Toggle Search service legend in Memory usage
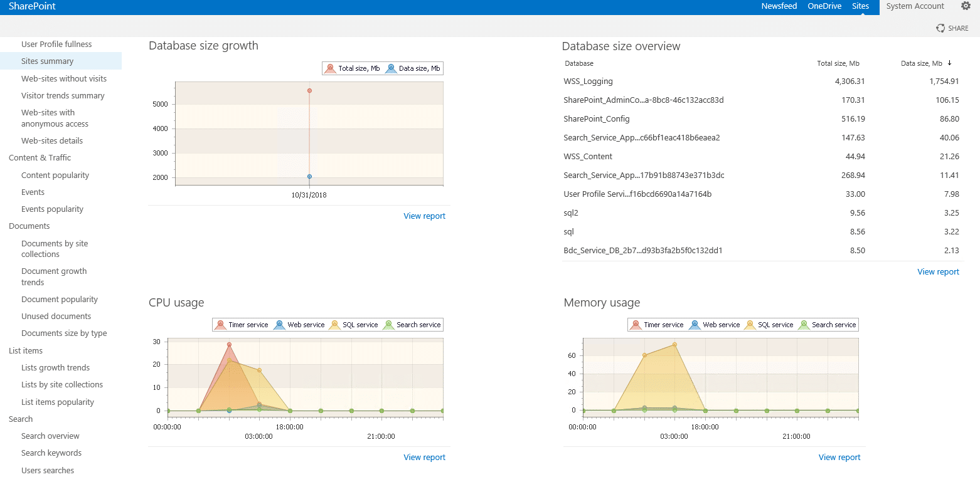Screen dimensions: 980x482 pyautogui.click(x=804, y=325)
